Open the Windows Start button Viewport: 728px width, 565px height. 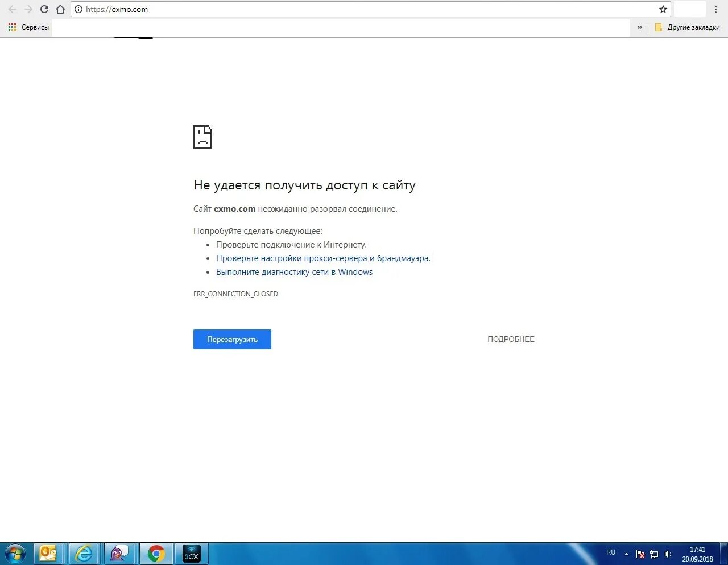[15, 554]
